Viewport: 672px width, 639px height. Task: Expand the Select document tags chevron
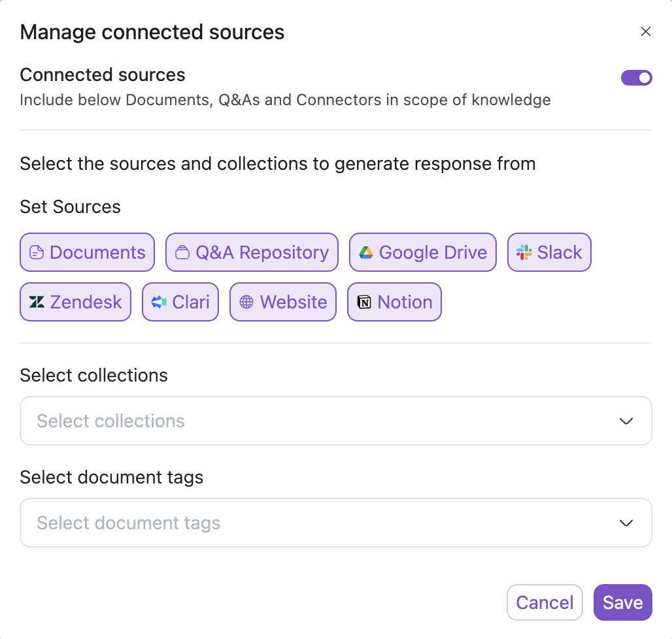click(x=626, y=523)
